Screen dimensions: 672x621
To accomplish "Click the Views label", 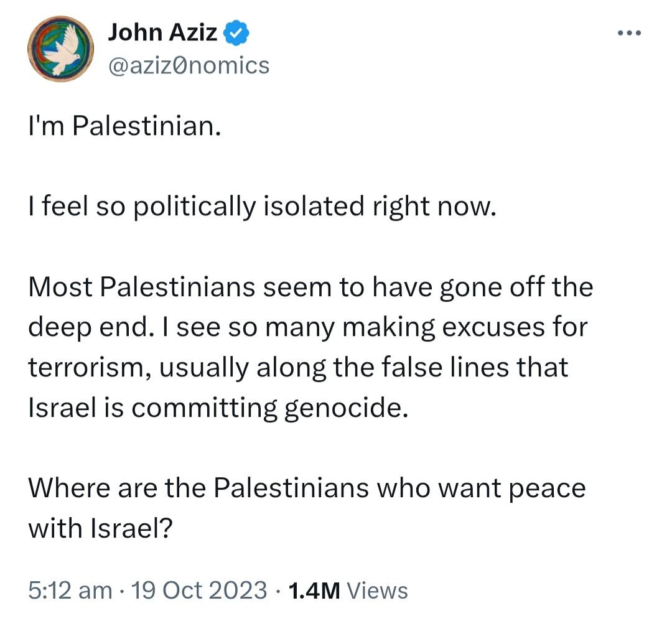I will (x=377, y=590).
